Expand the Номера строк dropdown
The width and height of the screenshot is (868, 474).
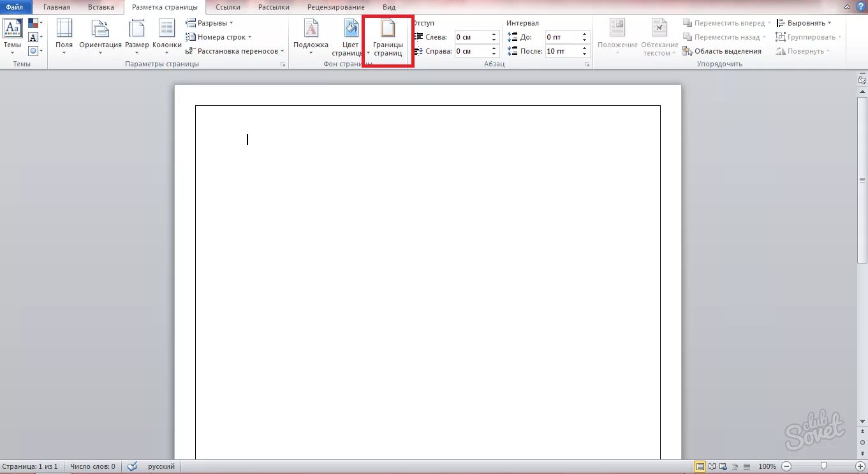coord(219,37)
